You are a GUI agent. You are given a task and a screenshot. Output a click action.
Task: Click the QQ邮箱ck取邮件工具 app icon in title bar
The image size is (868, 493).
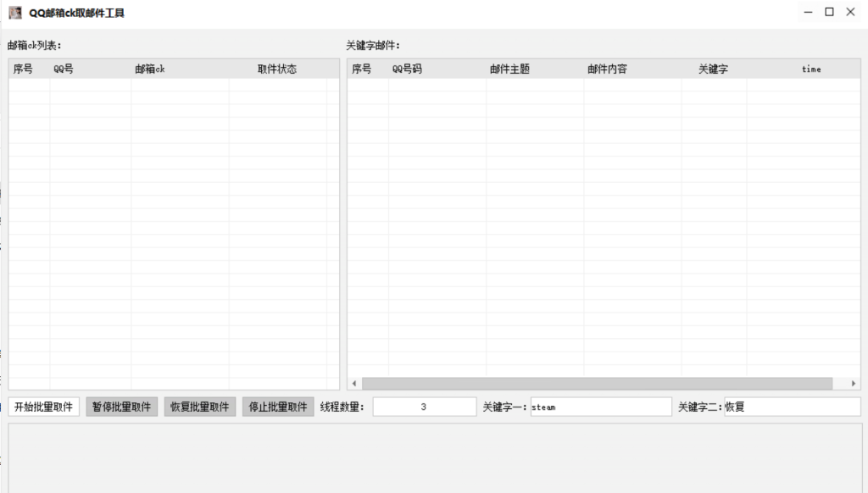pyautogui.click(x=15, y=13)
